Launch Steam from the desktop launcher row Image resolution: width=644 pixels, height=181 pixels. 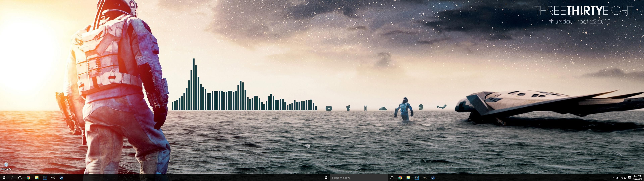coord(442,107)
